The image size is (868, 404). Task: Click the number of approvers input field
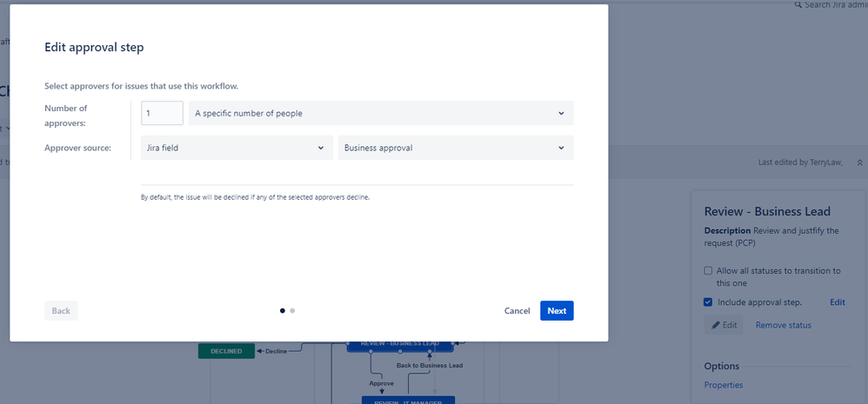point(162,113)
